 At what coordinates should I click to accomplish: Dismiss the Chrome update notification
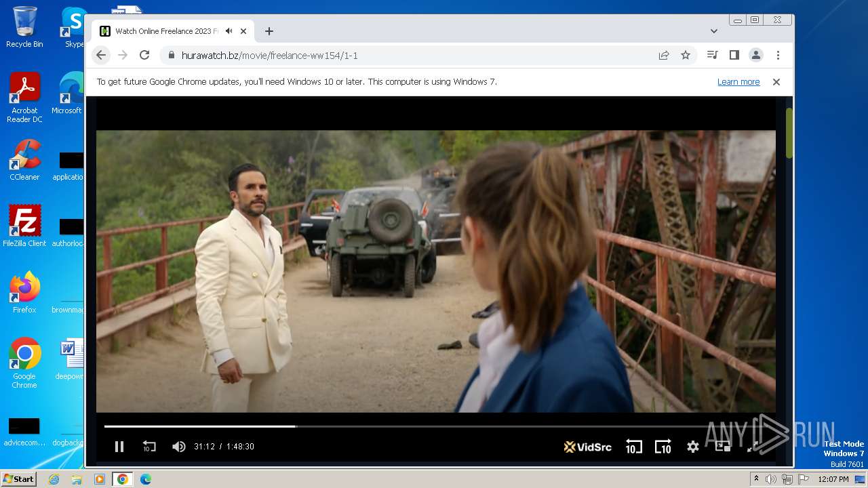[776, 82]
